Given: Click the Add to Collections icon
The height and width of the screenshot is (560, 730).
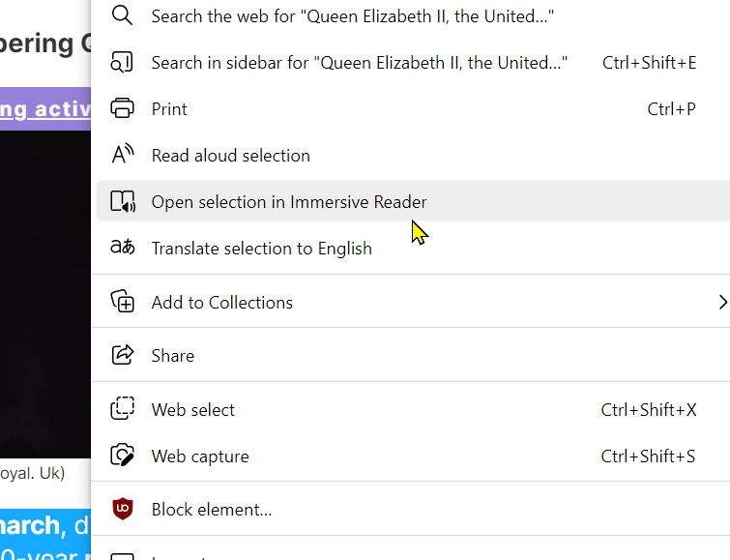Looking at the screenshot, I should pyautogui.click(x=123, y=302).
